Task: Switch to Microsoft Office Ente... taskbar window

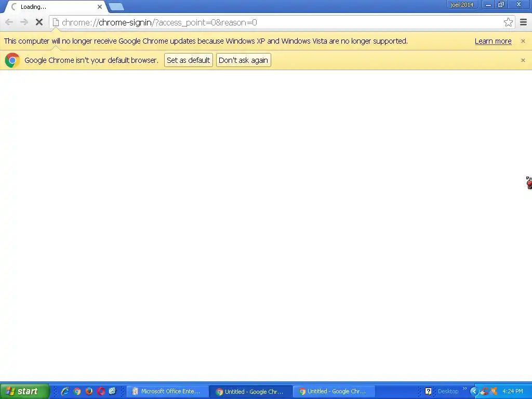Action: [x=167, y=392]
